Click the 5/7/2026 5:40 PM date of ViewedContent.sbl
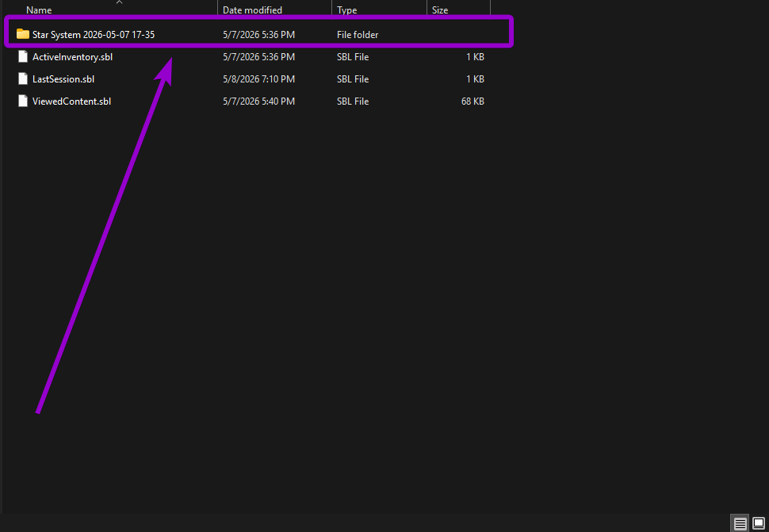 click(x=259, y=101)
